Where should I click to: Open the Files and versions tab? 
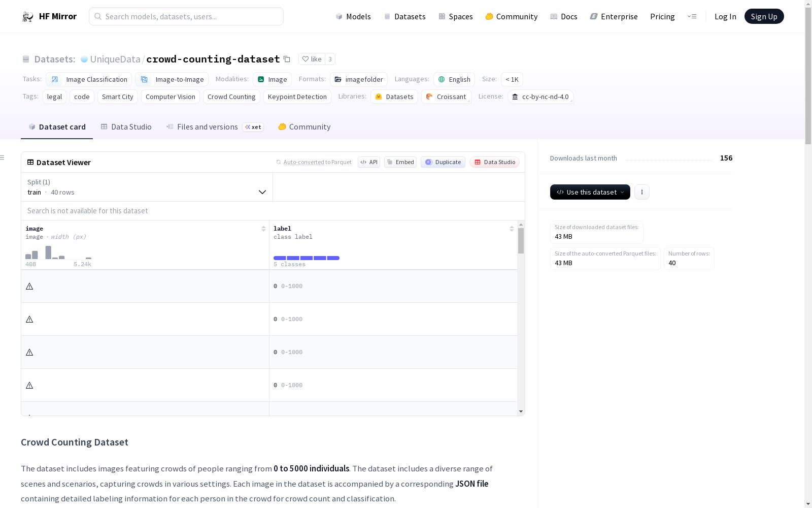click(215, 127)
